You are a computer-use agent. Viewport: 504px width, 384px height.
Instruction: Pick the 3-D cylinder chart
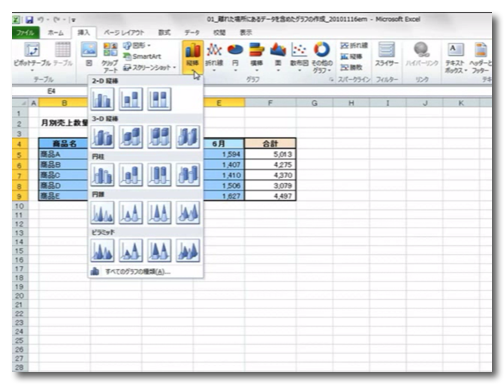point(188,174)
